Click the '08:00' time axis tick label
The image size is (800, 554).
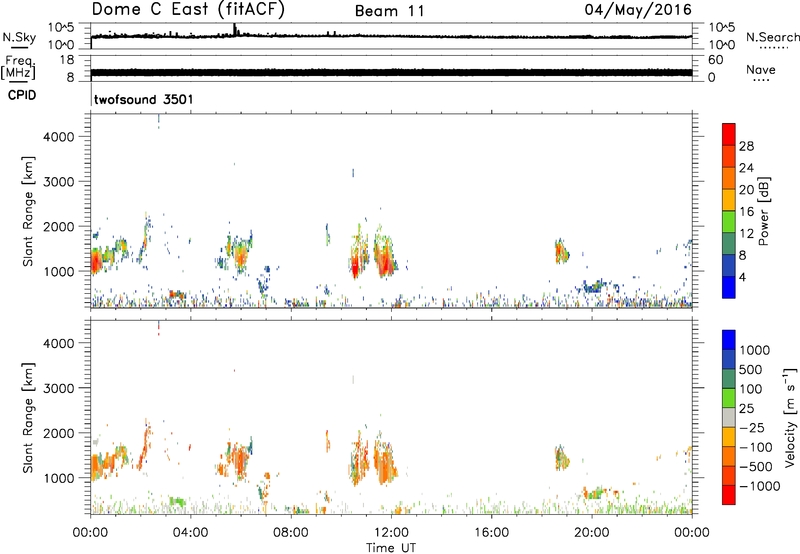(x=290, y=533)
